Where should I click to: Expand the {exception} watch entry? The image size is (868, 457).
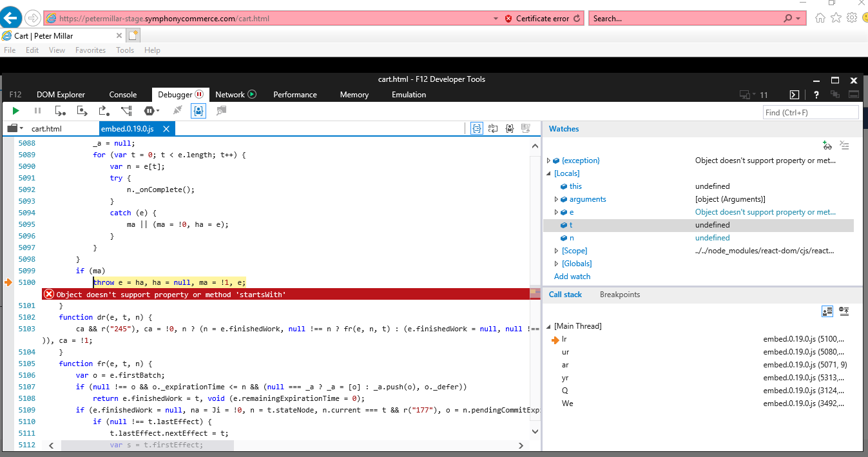click(549, 160)
